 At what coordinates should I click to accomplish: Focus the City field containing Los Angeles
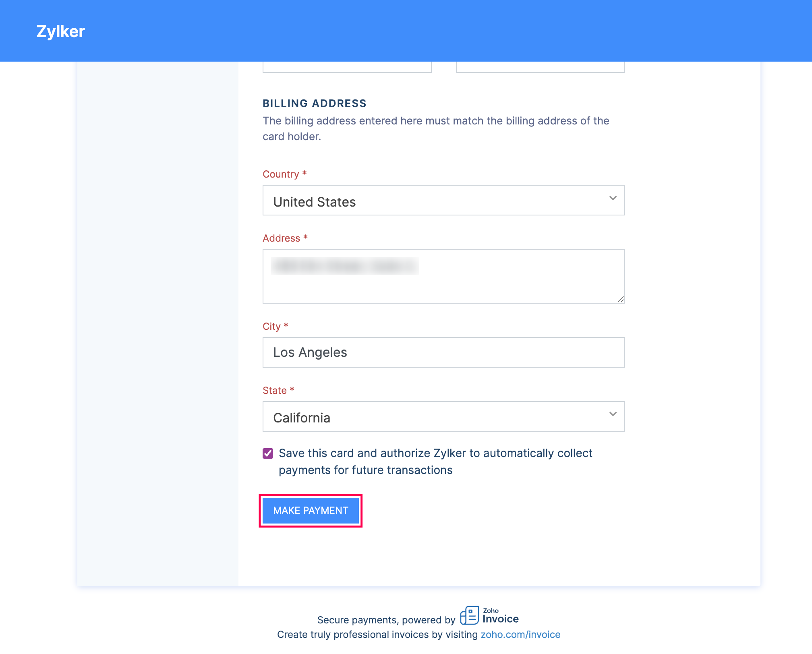coord(443,352)
